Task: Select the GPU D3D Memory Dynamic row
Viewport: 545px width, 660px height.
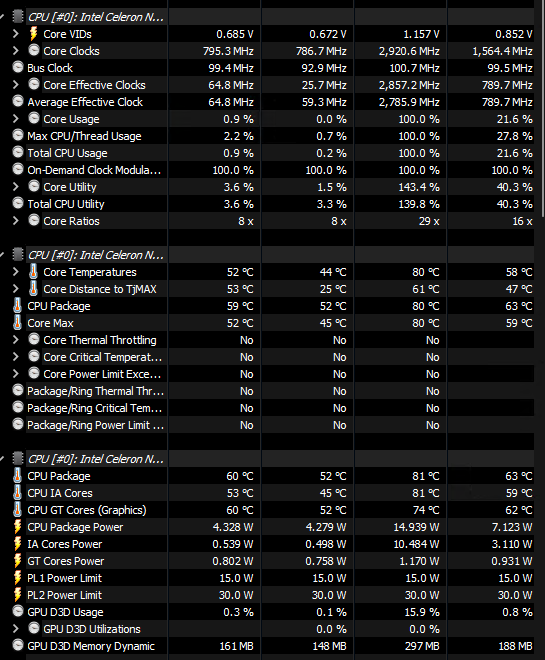Action: (273, 646)
